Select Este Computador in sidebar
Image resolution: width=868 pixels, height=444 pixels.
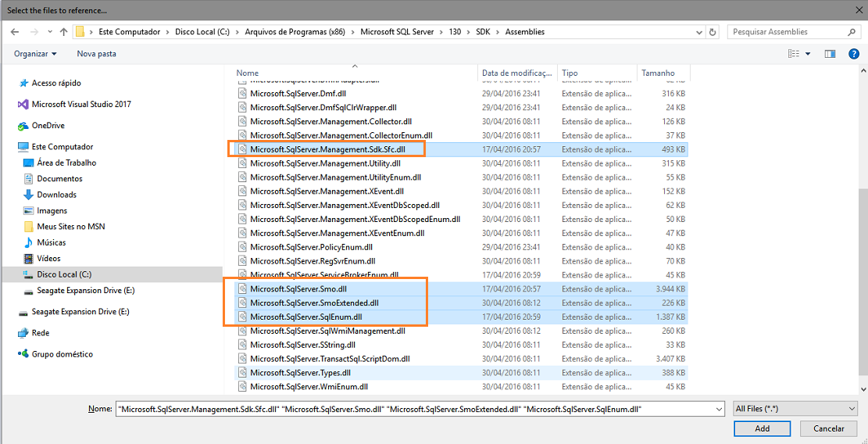point(62,147)
